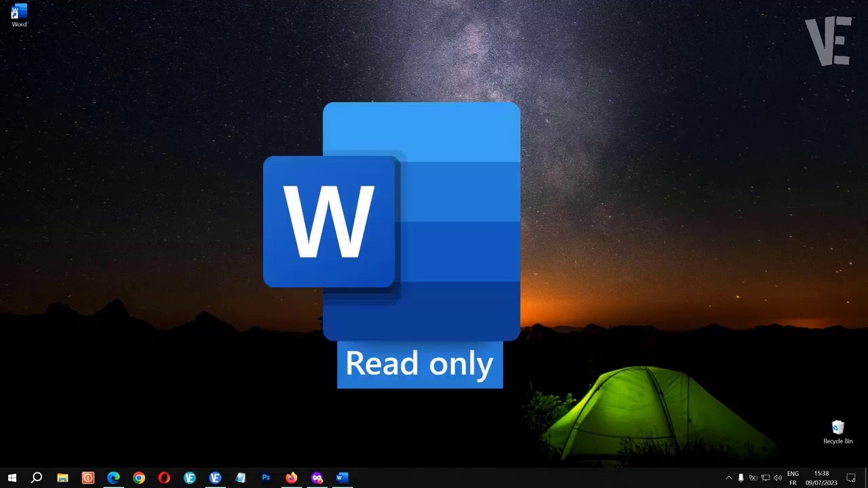Open the Opera browser taskbar icon

[164, 478]
